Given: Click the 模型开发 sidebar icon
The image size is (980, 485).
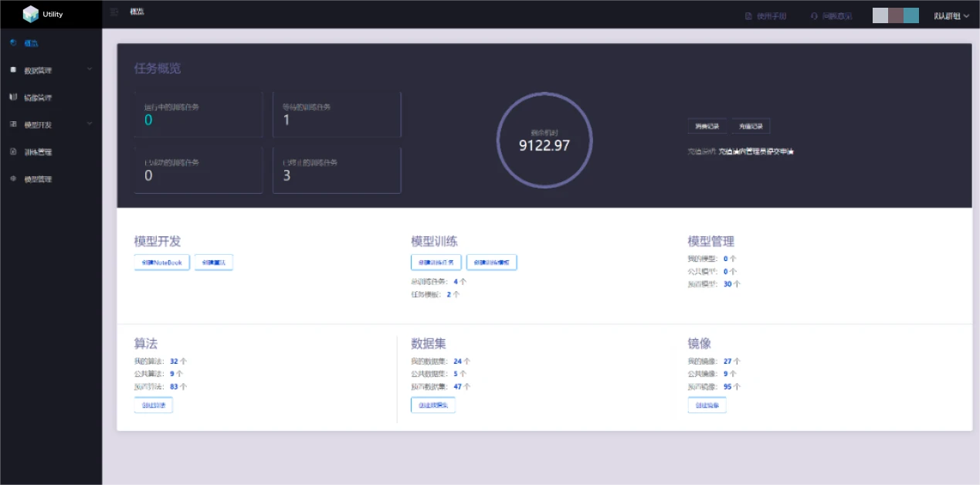Looking at the screenshot, I should pos(13,124).
